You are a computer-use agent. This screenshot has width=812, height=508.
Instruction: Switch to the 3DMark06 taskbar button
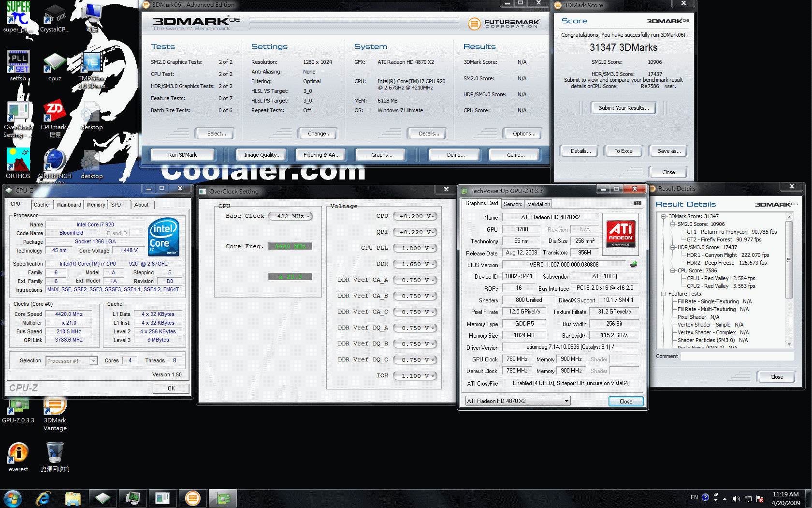[193, 498]
